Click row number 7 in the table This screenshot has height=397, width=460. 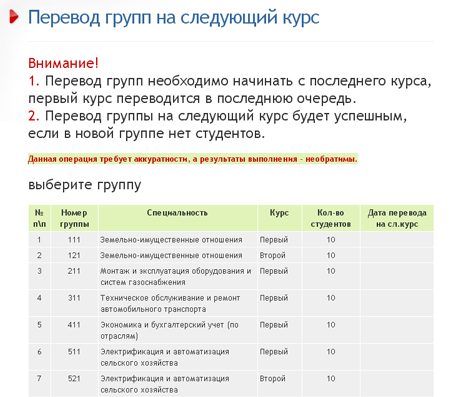[x=39, y=379]
